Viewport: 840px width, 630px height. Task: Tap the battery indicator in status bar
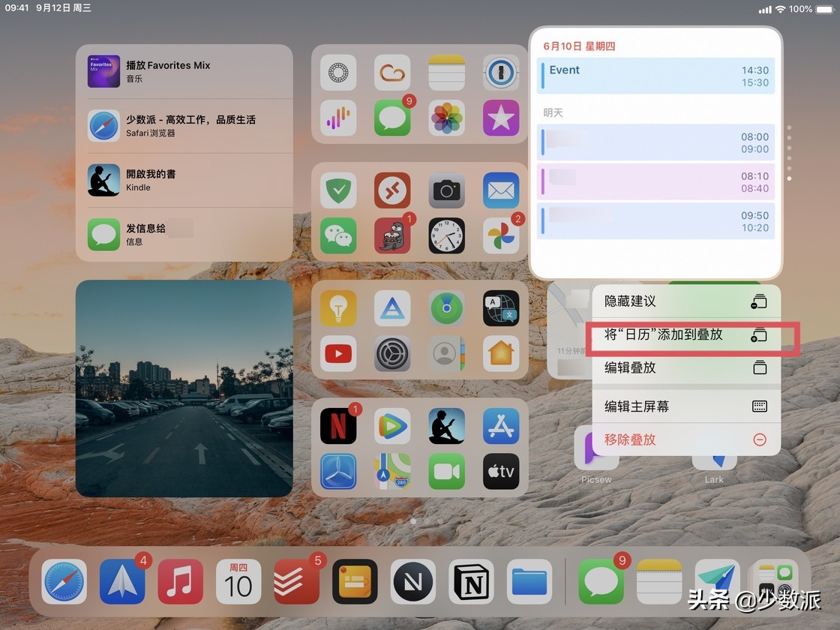pyautogui.click(x=824, y=9)
